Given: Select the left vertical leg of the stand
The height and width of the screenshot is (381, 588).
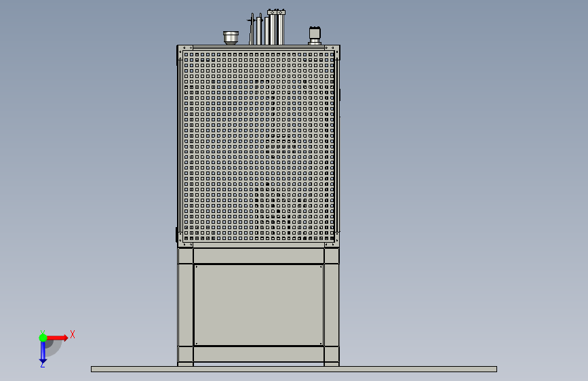Looking at the screenshot, I should tap(186, 306).
